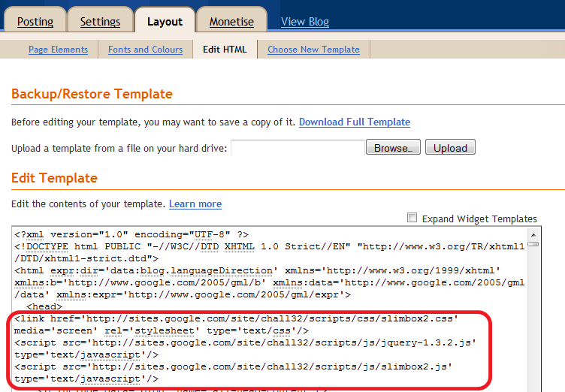Click the slimbox2.css link href line

236,319
